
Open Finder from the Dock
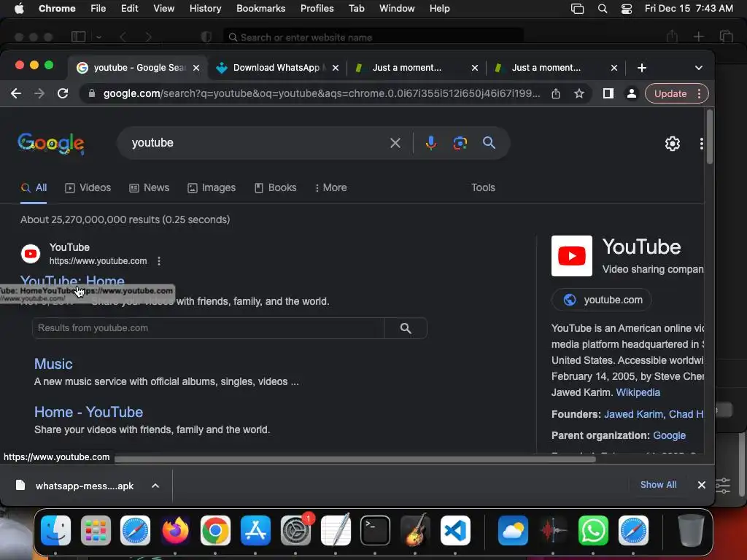click(55, 530)
